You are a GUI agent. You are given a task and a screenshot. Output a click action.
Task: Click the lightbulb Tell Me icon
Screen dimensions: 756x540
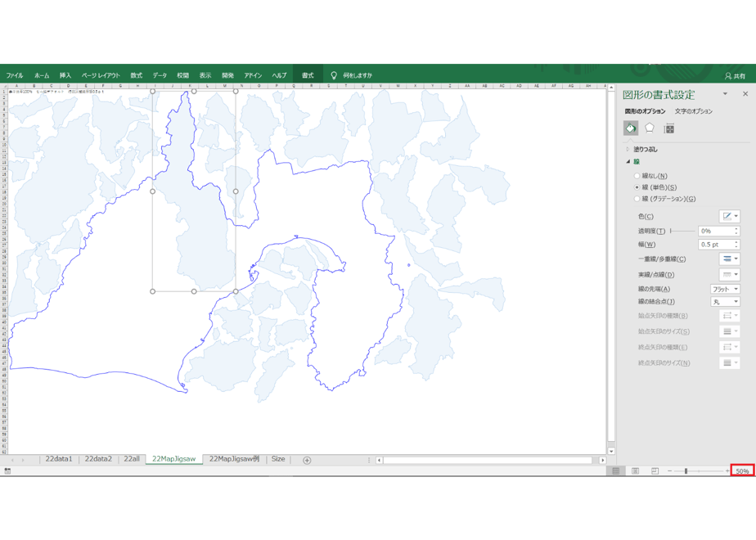click(334, 75)
